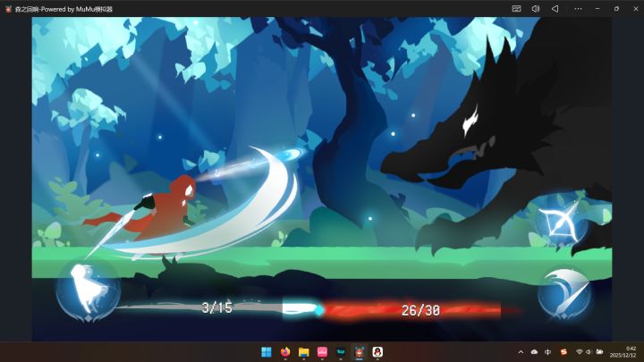644x362 pixels.
Task: Click the "3/15" health text
Action: click(x=216, y=307)
